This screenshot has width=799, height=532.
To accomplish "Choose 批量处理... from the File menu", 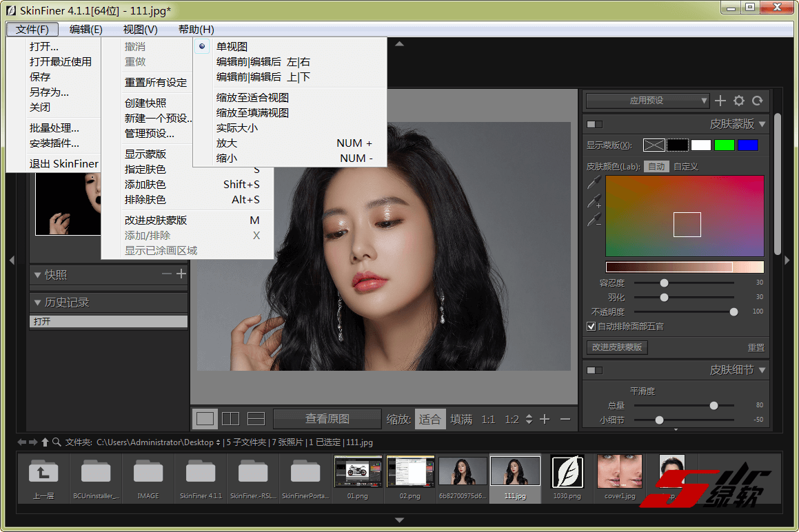I will 54,128.
